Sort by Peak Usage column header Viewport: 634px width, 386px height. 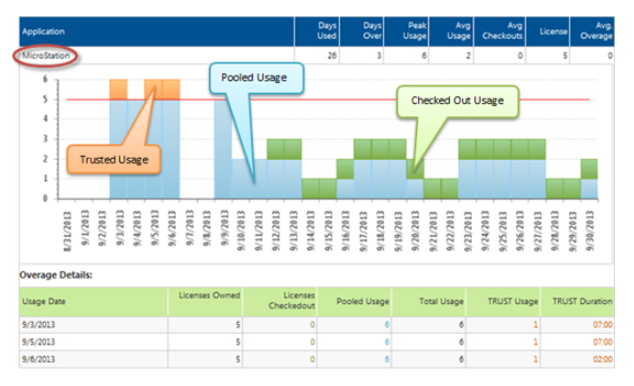coord(414,31)
